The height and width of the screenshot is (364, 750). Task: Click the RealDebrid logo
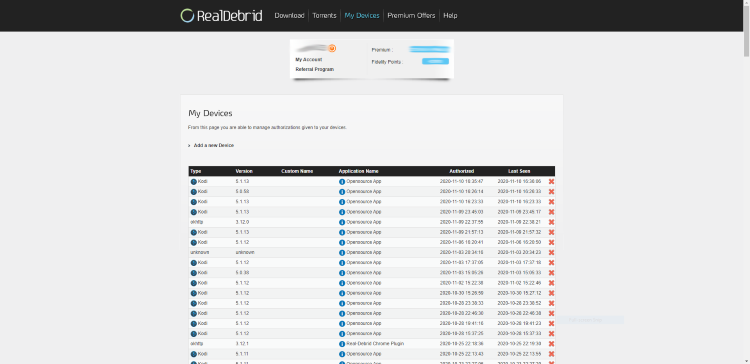(x=221, y=15)
